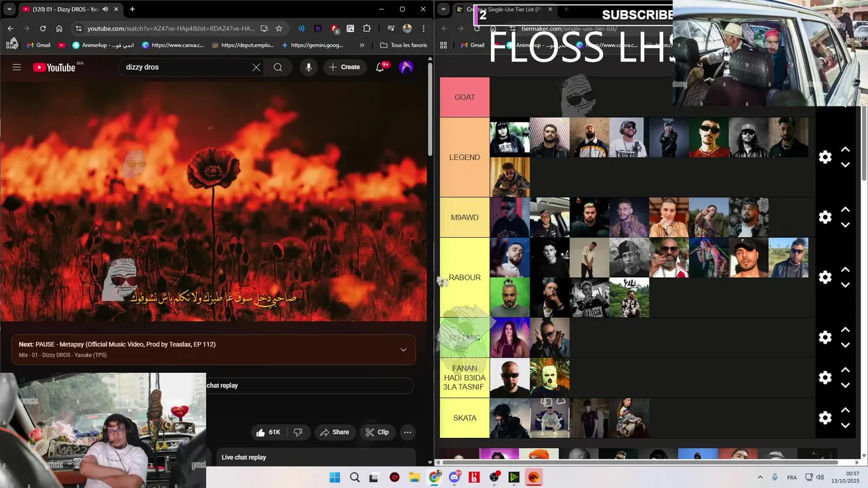Go back in the YouTube browser window
The height and width of the screenshot is (488, 868).
(x=10, y=28)
